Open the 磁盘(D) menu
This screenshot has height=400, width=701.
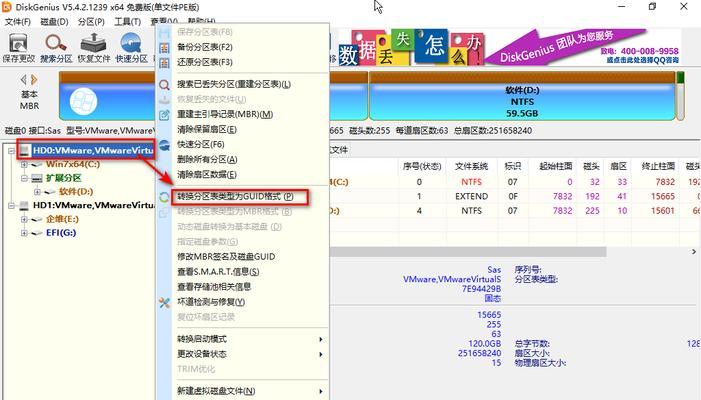point(54,21)
